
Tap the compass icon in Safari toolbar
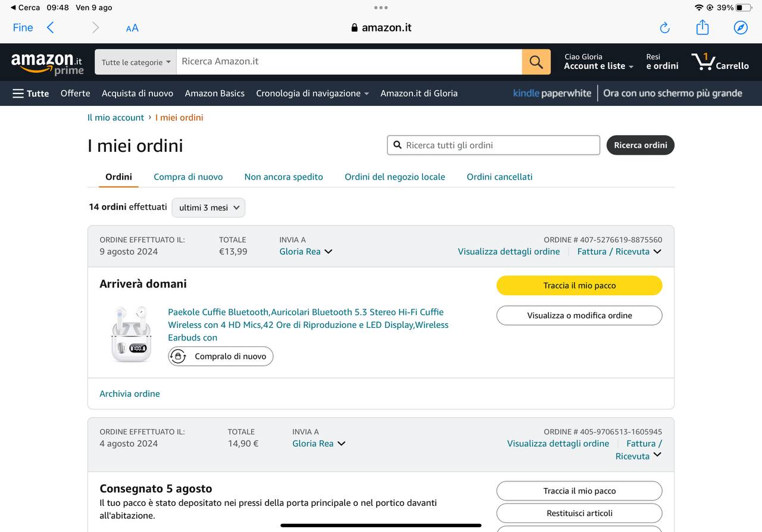point(741,28)
